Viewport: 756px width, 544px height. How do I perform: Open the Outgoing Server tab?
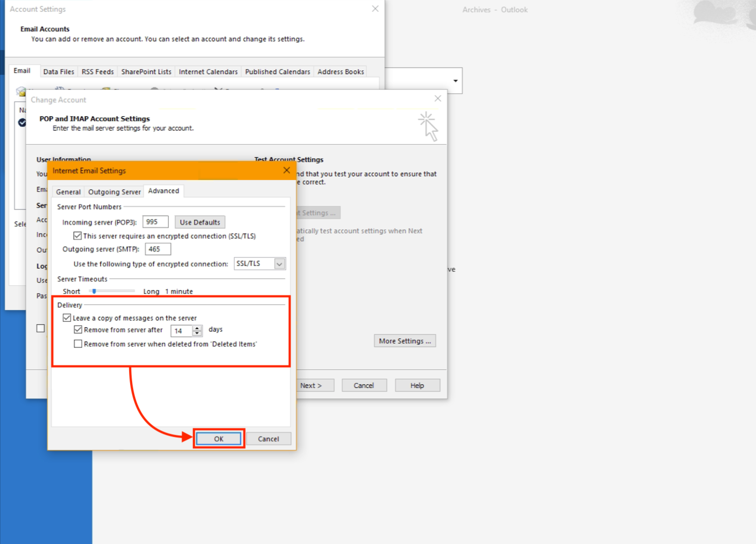pos(114,192)
